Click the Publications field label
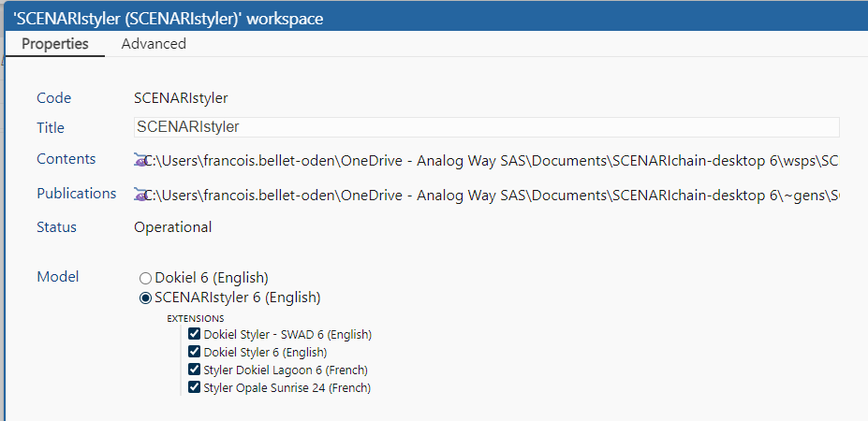 pos(77,194)
